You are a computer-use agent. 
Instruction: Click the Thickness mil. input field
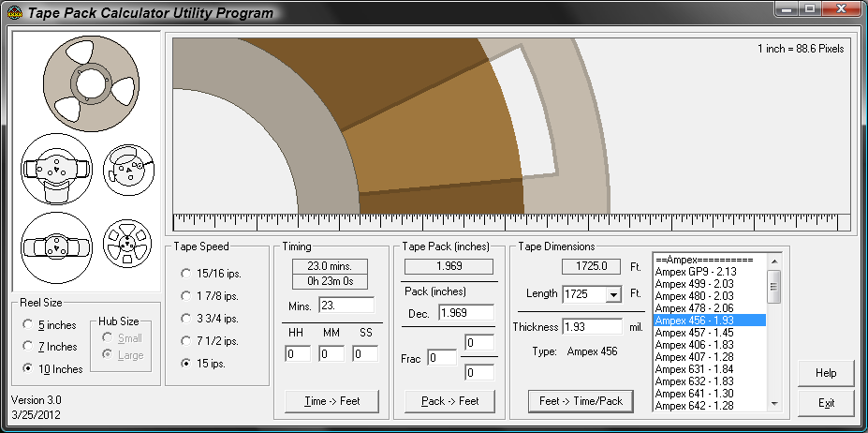pyautogui.click(x=593, y=326)
